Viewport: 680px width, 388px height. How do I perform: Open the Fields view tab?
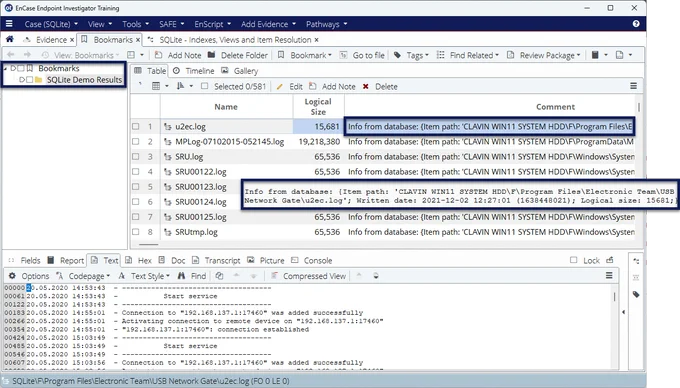point(24,261)
